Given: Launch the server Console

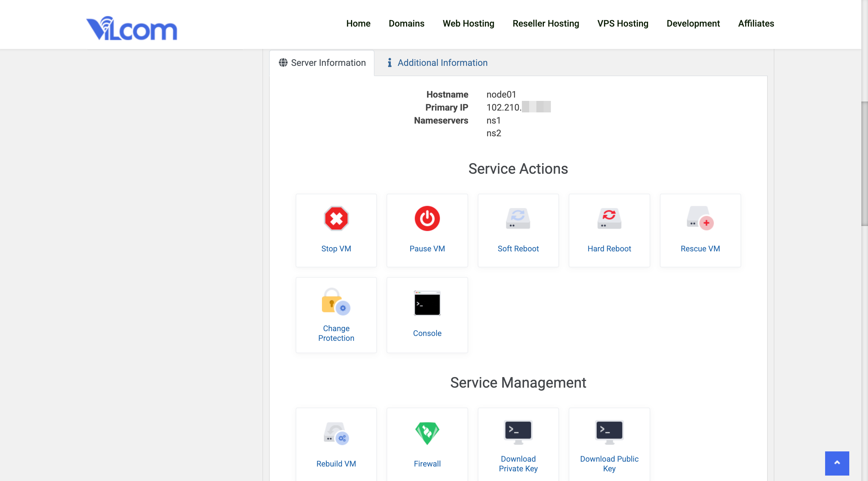Looking at the screenshot, I should point(427,315).
